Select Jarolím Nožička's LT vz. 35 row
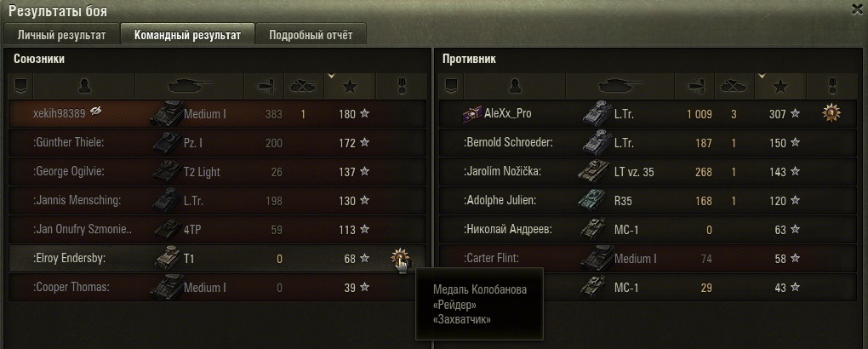Viewport: 868px width, 349px height. point(647,172)
